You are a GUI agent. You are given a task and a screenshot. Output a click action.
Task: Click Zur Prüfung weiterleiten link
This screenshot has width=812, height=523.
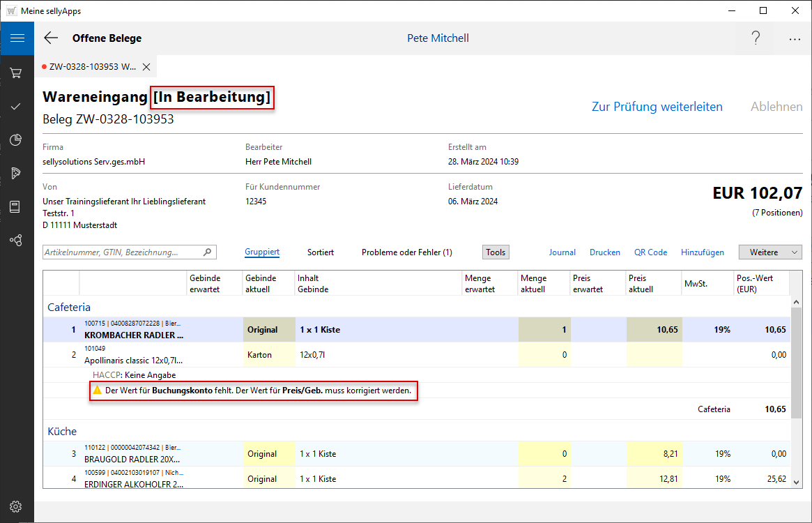click(657, 107)
